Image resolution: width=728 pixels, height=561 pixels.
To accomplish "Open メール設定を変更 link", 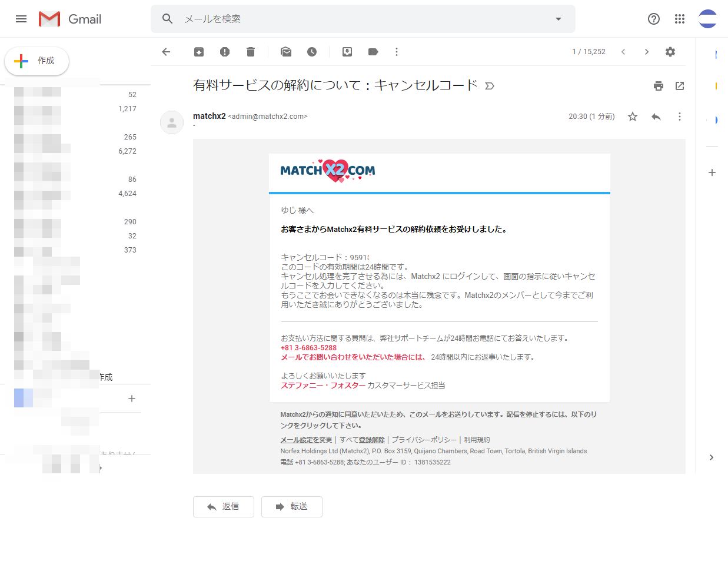I will coord(307,440).
